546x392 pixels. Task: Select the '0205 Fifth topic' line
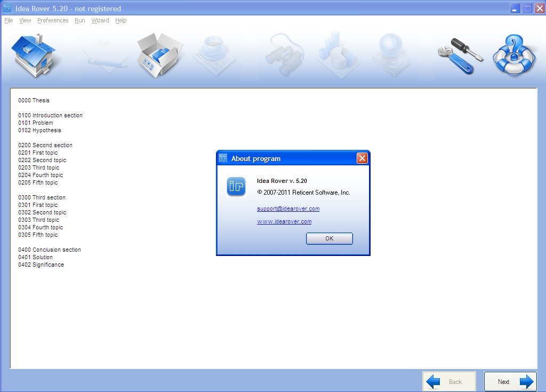click(38, 182)
